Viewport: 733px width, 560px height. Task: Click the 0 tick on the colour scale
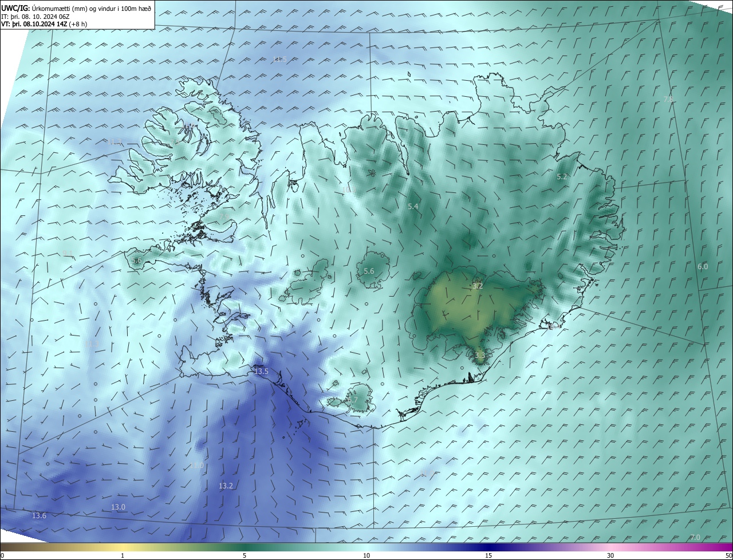coord(2,555)
